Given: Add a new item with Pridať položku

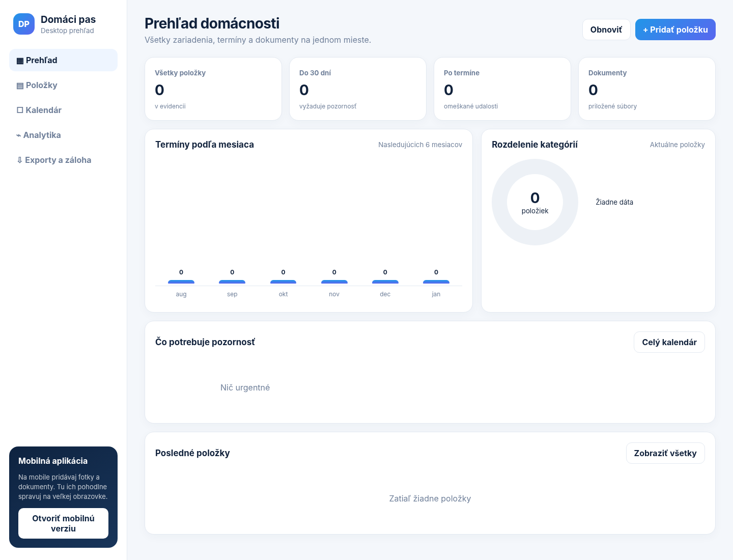Looking at the screenshot, I should tap(675, 30).
